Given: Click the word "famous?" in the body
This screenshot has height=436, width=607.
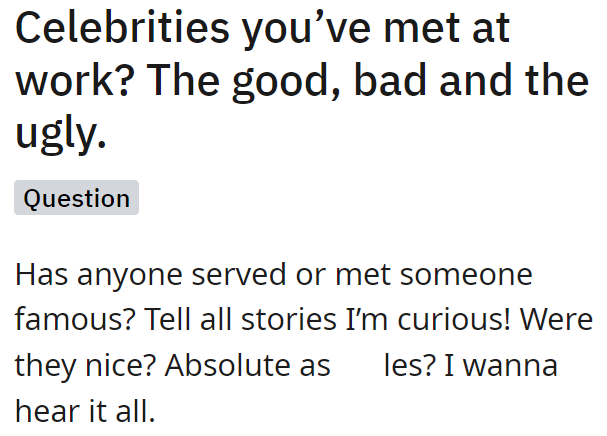Looking at the screenshot, I should (75, 320).
